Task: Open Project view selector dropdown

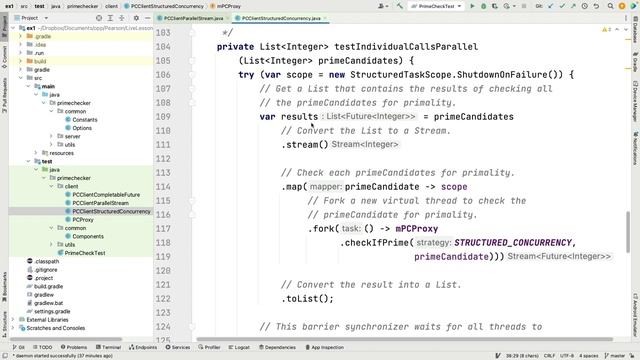Action: pyautogui.click(x=31, y=18)
